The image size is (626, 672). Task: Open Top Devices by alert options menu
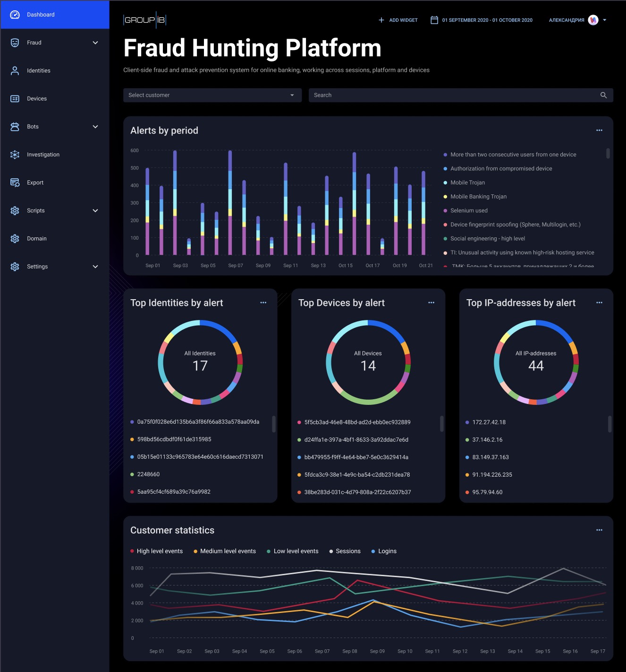pyautogui.click(x=431, y=302)
